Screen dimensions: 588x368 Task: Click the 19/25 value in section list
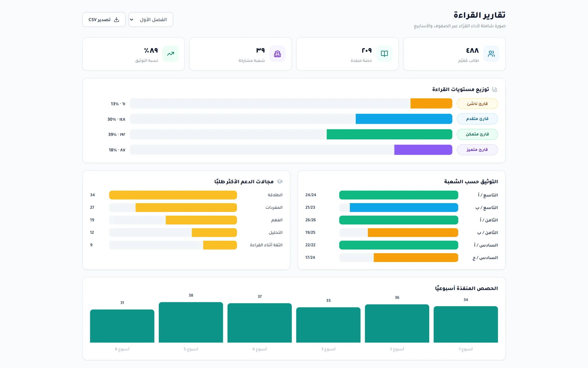310,233
